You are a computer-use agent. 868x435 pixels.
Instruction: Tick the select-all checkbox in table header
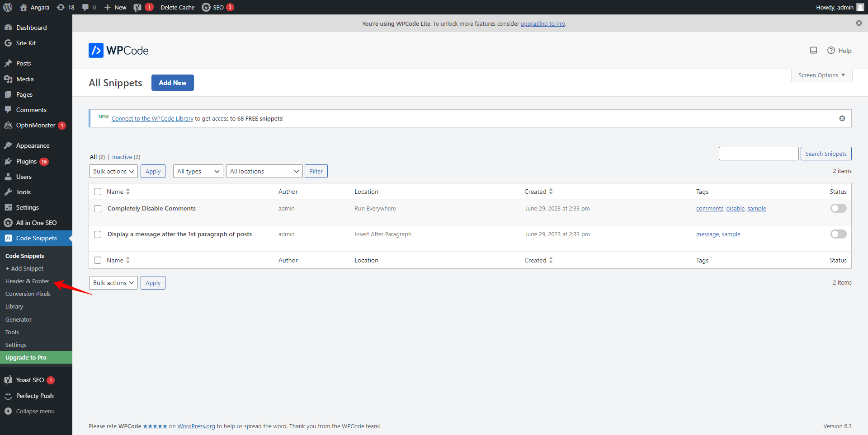(98, 192)
